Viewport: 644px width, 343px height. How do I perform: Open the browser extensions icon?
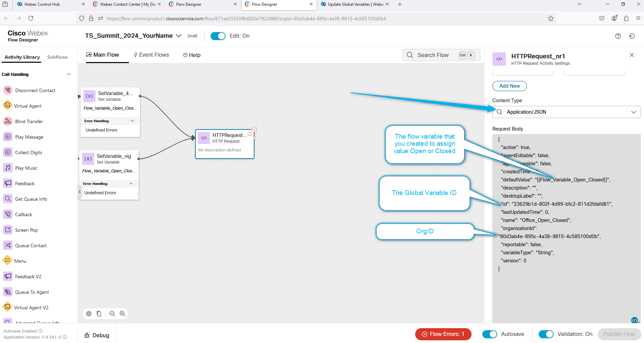pos(626,18)
